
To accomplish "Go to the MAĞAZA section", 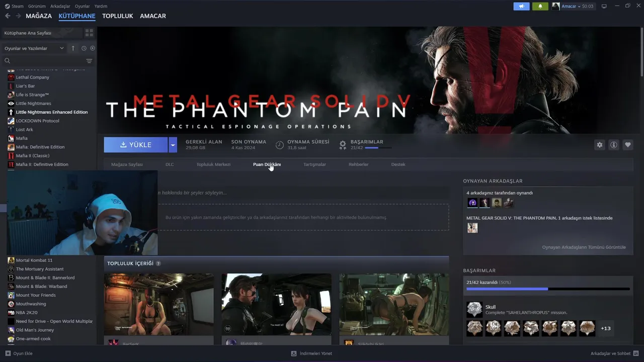I will pyautogui.click(x=39, y=16).
